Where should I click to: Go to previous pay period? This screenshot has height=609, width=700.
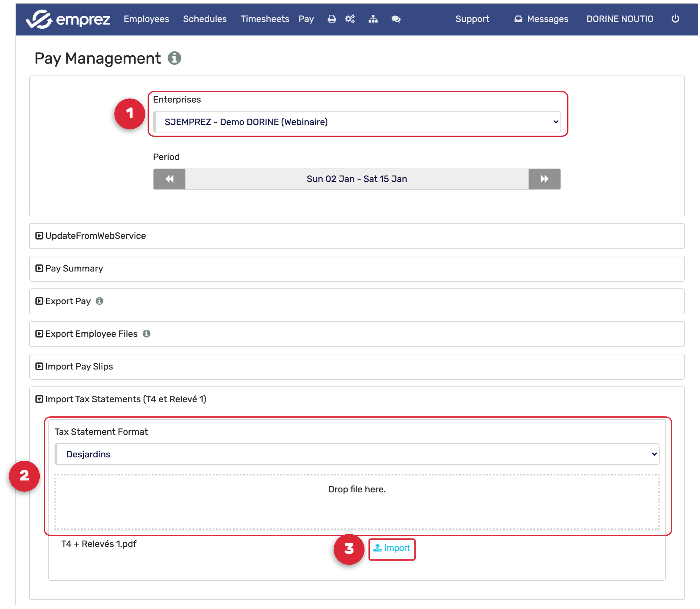pyautogui.click(x=169, y=179)
